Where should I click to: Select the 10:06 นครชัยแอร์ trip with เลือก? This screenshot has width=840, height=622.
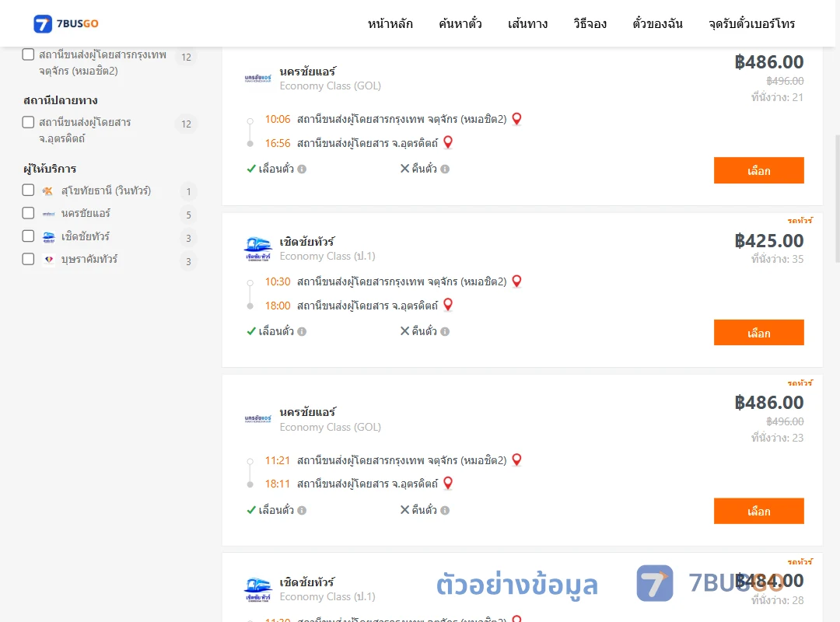[x=758, y=170]
